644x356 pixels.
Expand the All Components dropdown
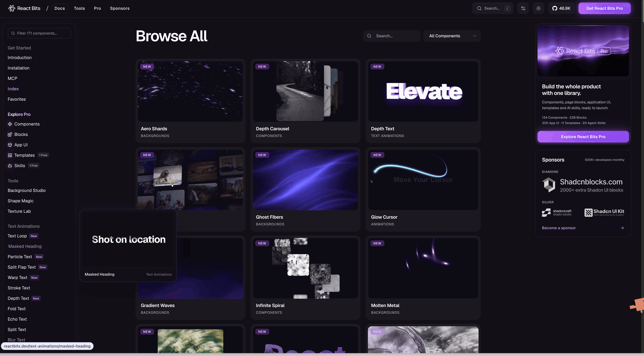tap(452, 36)
